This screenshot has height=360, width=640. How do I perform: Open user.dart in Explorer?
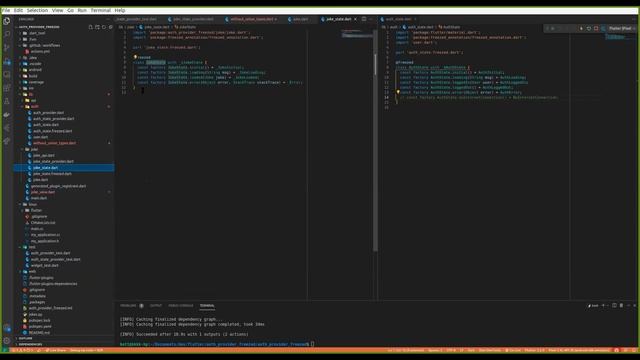coord(40,137)
